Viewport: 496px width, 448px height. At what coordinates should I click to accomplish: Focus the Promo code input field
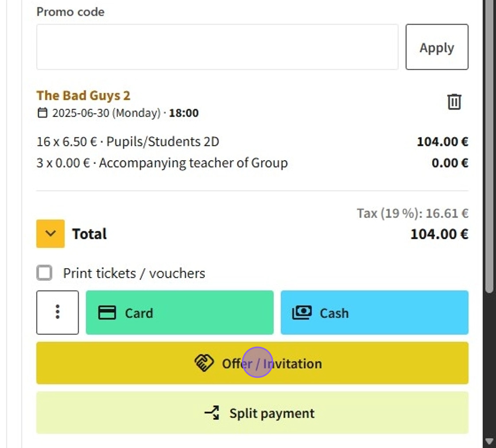[217, 47]
